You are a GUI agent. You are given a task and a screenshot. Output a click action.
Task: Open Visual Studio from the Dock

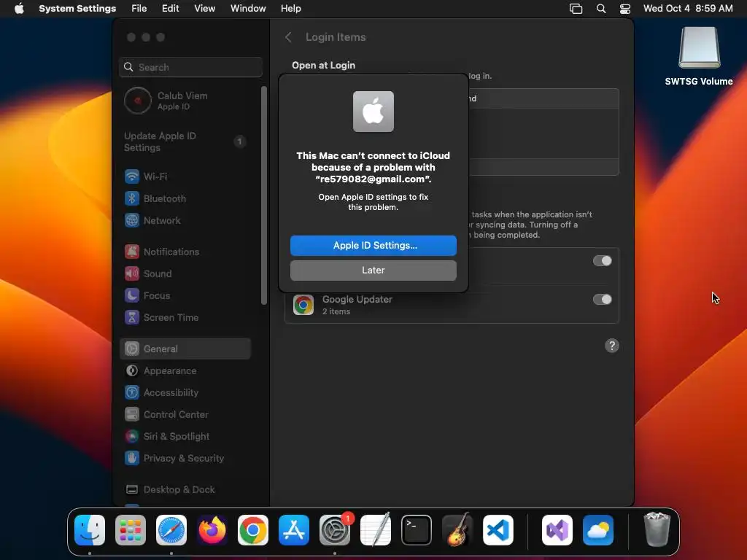click(x=557, y=530)
